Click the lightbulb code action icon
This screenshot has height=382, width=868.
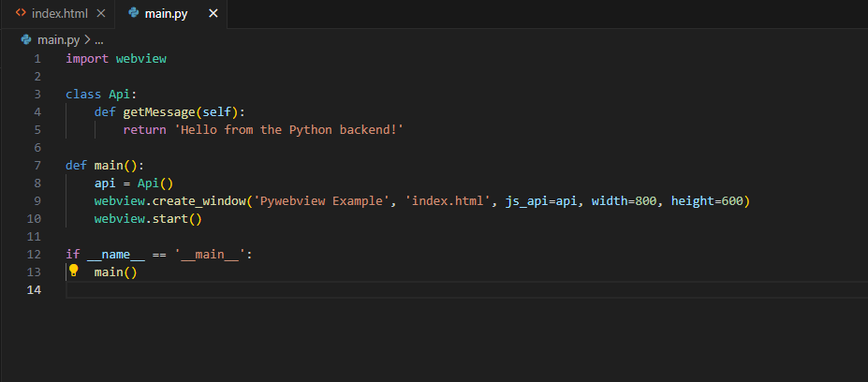(73, 272)
